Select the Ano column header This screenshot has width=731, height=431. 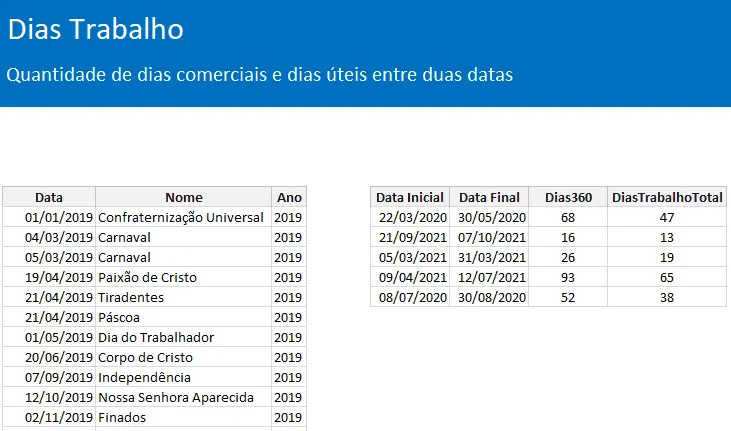pyautogui.click(x=289, y=197)
